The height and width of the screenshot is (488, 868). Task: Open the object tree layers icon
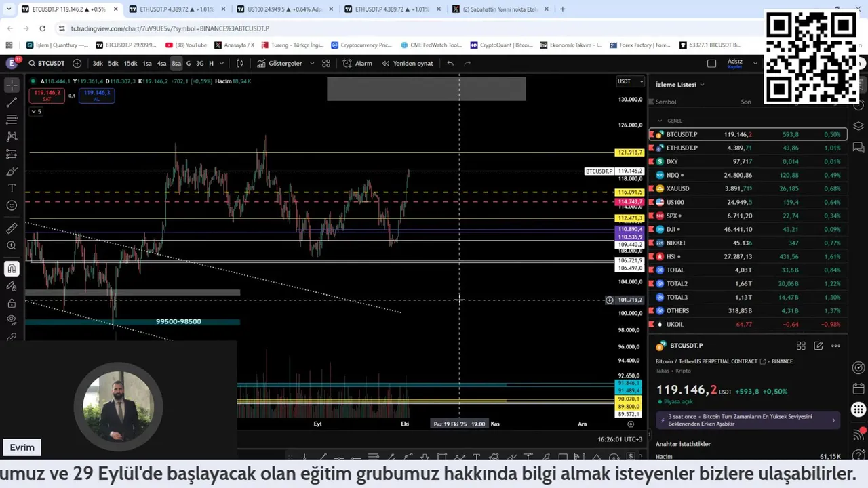(859, 127)
